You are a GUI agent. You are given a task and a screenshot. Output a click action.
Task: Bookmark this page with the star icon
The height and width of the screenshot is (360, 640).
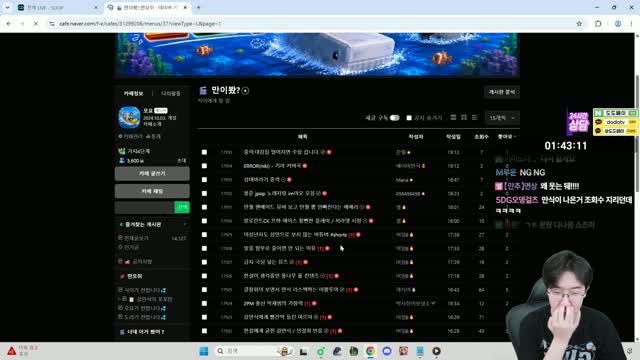[579, 24]
